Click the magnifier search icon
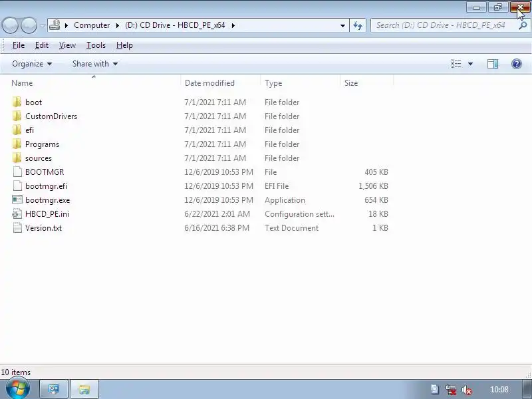 [523, 25]
